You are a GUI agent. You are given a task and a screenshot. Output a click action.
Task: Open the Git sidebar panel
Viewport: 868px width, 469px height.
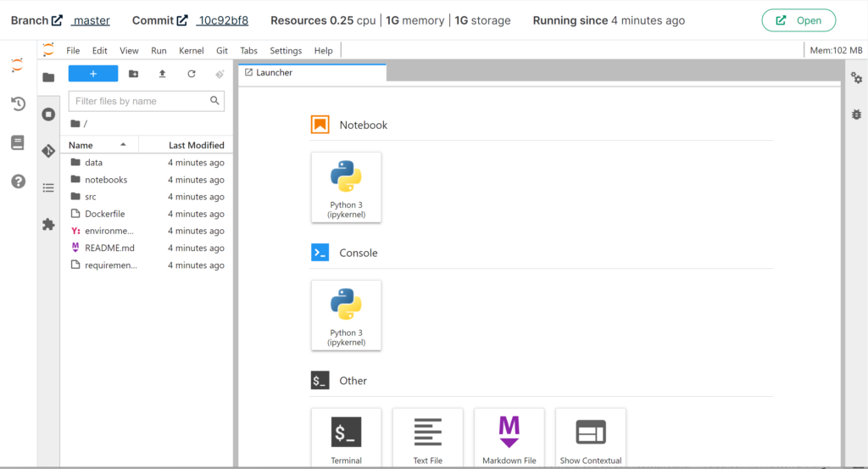48,151
